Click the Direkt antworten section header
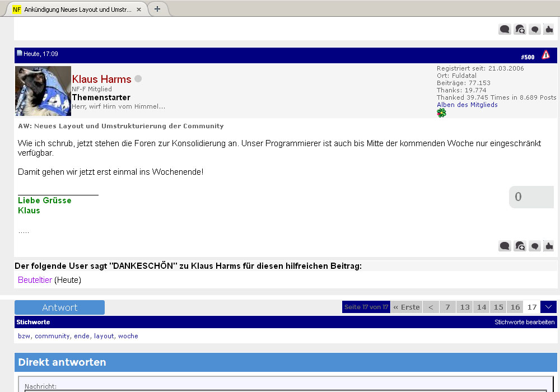This screenshot has width=560, height=392. click(286, 362)
